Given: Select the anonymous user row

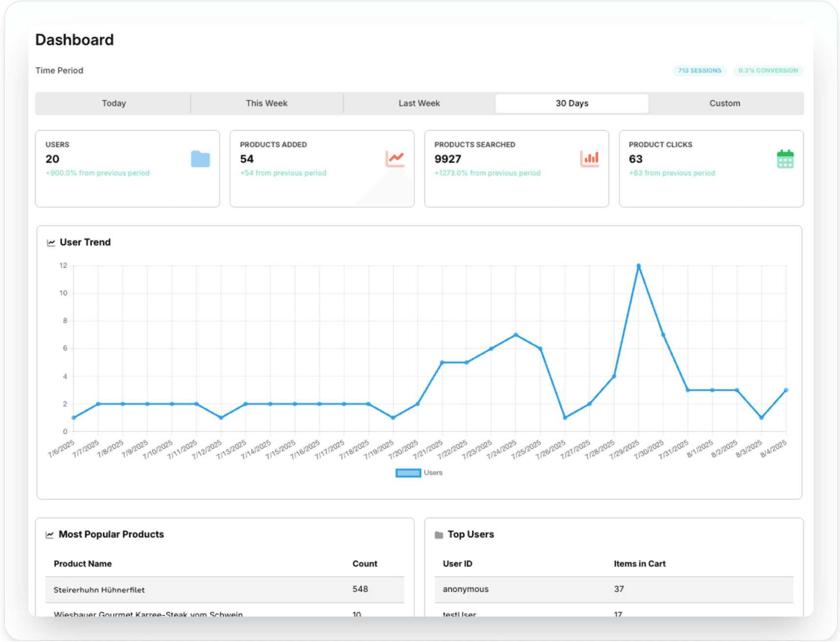Looking at the screenshot, I should 614,590.
